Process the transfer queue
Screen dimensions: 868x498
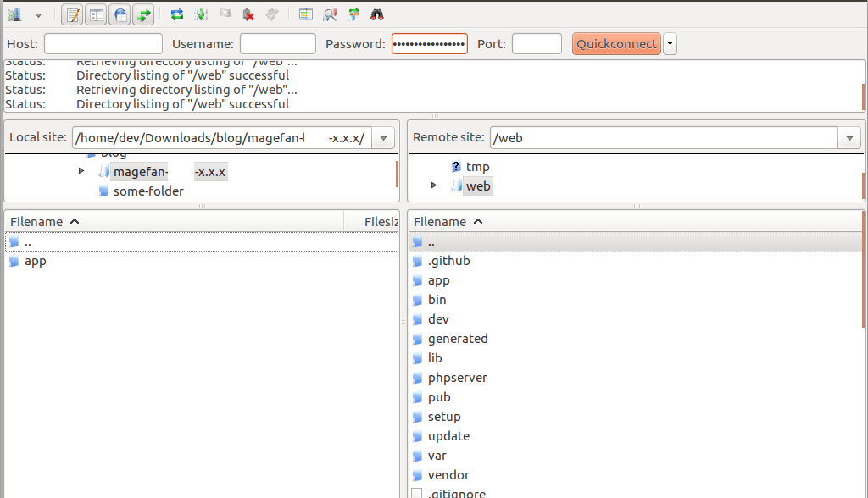tap(202, 14)
